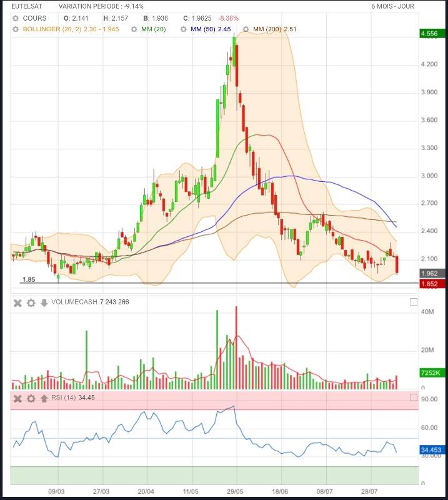
Task: Open the MM (20) settings gear
Action: [x=134, y=29]
